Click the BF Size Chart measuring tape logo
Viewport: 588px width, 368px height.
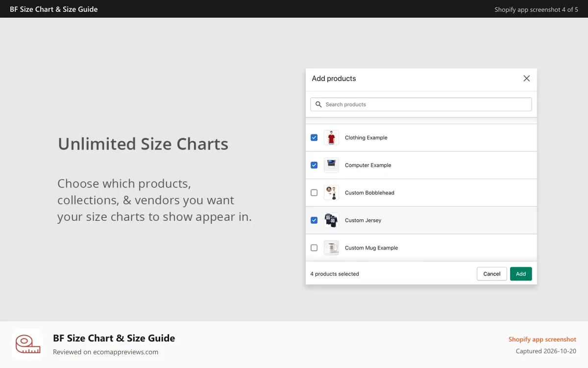[27, 344]
